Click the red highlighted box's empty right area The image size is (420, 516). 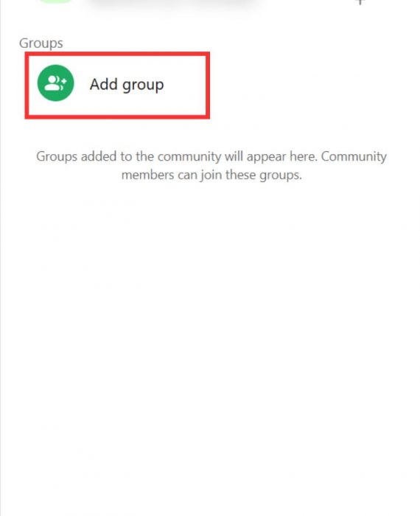(x=186, y=85)
